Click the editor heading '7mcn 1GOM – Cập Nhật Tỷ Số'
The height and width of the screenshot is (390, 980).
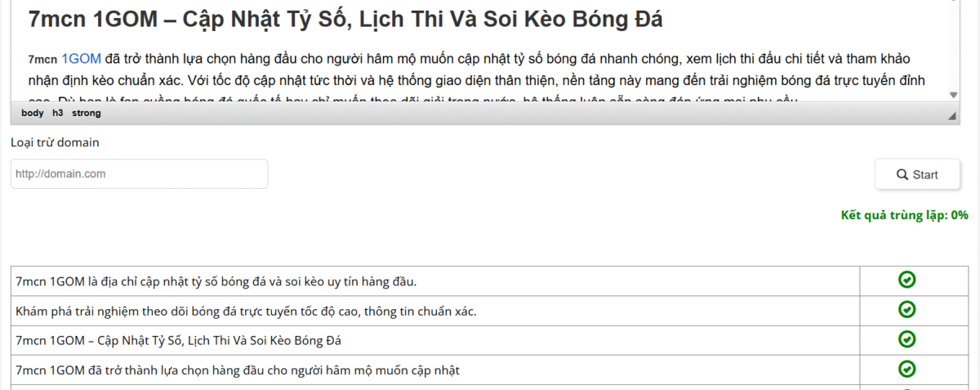345,20
